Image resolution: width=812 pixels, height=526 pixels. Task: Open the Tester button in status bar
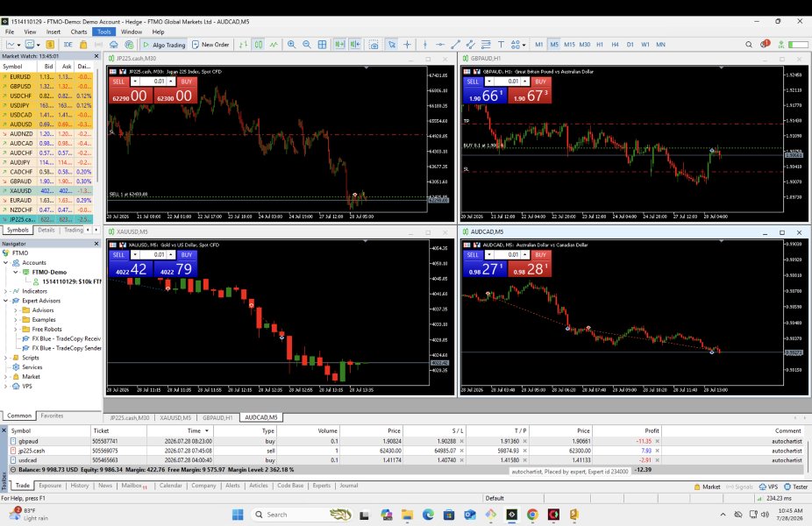coord(796,487)
